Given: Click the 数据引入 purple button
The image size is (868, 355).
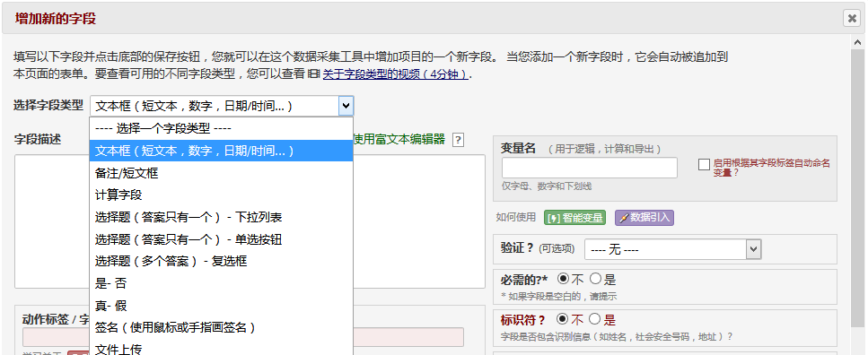Looking at the screenshot, I should pyautogui.click(x=644, y=217).
